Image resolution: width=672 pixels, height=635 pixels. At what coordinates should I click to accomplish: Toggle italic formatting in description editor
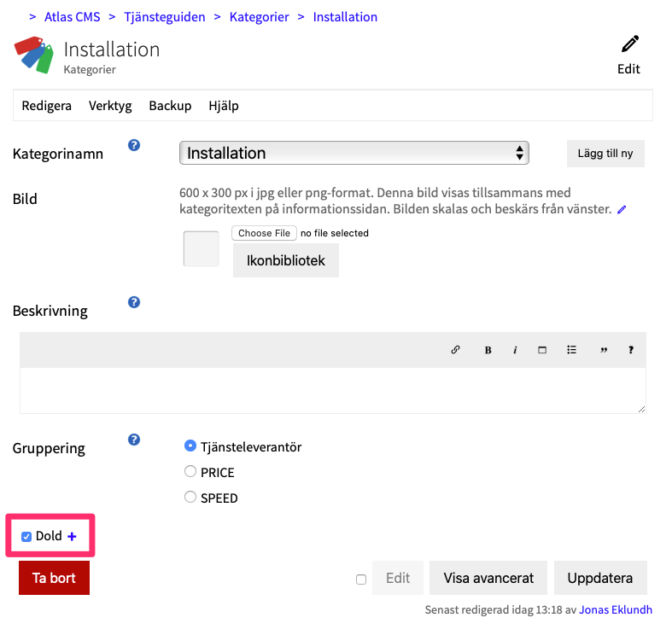[x=515, y=350]
